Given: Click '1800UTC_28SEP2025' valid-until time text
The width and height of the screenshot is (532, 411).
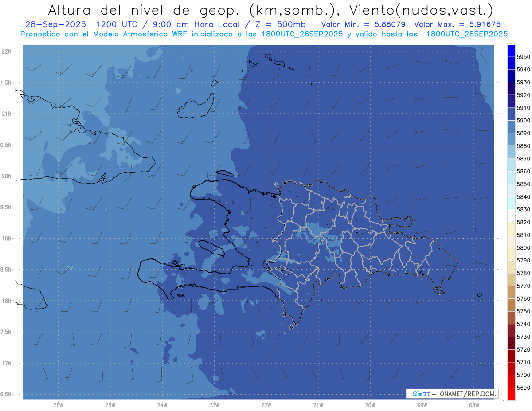Looking at the screenshot, I should [x=467, y=34].
